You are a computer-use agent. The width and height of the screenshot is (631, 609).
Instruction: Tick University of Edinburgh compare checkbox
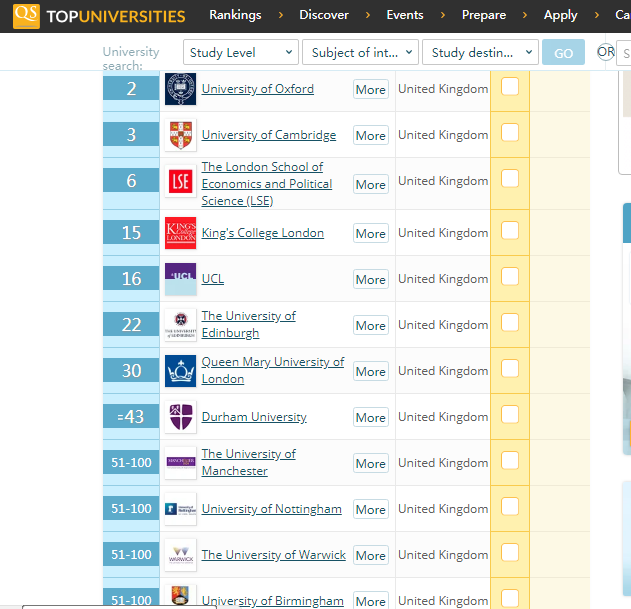[x=510, y=322]
